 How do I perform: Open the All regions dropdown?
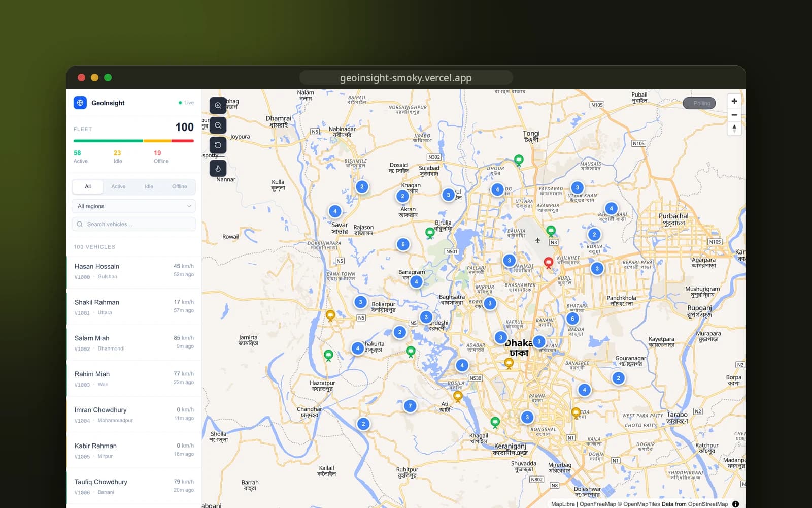pos(134,206)
